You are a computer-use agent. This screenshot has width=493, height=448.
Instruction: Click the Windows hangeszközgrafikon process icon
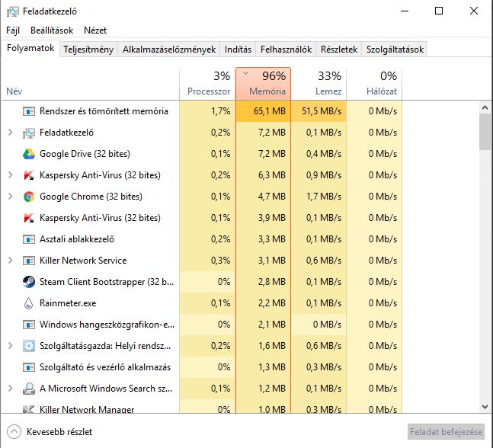[29, 325]
